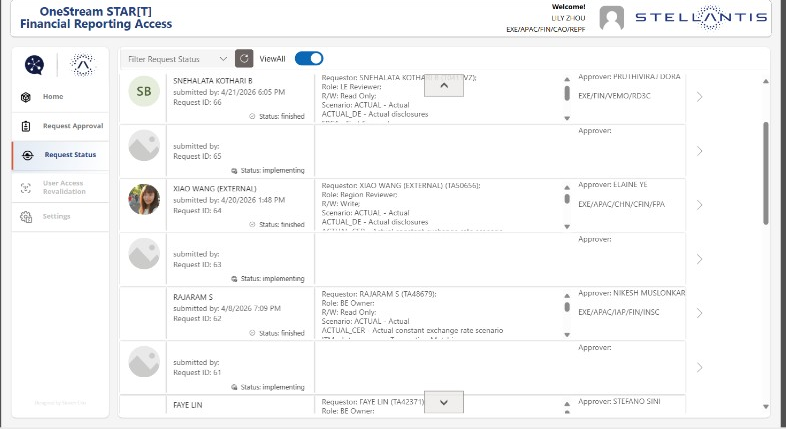The image size is (786, 429).
Task: Open details chevron for Request ID 63
Action: [700, 259]
